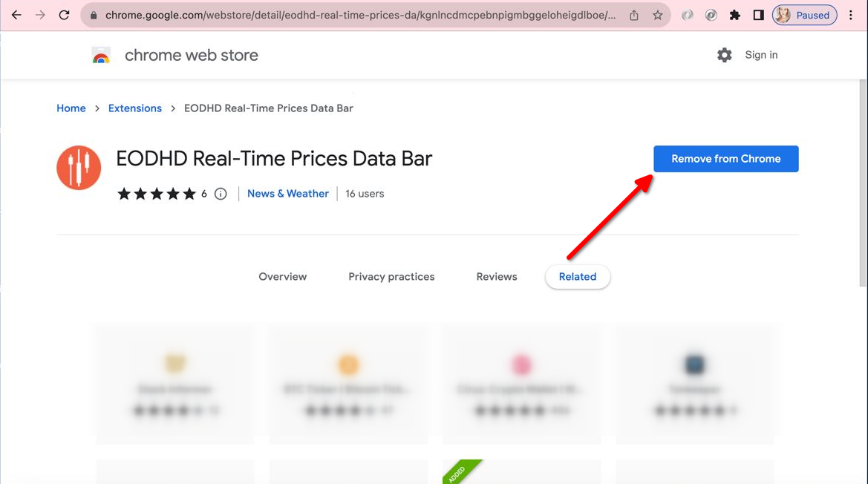Open the Extensions puzzle icon
Image resolution: width=868 pixels, height=484 pixels.
[x=734, y=16]
